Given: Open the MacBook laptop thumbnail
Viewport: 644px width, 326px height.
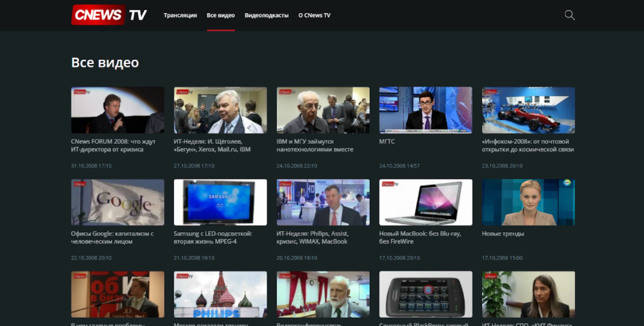Looking at the screenshot, I should pos(426,202).
